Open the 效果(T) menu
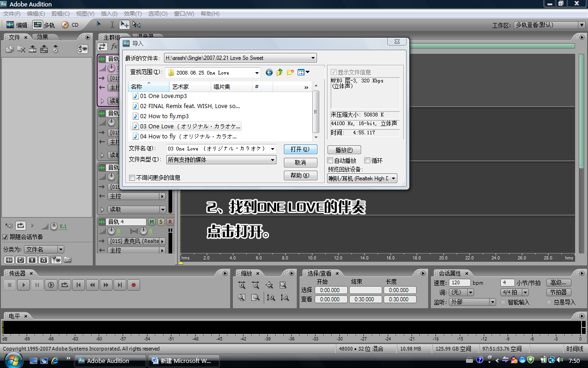This screenshot has height=368, width=588. pyautogui.click(x=133, y=14)
